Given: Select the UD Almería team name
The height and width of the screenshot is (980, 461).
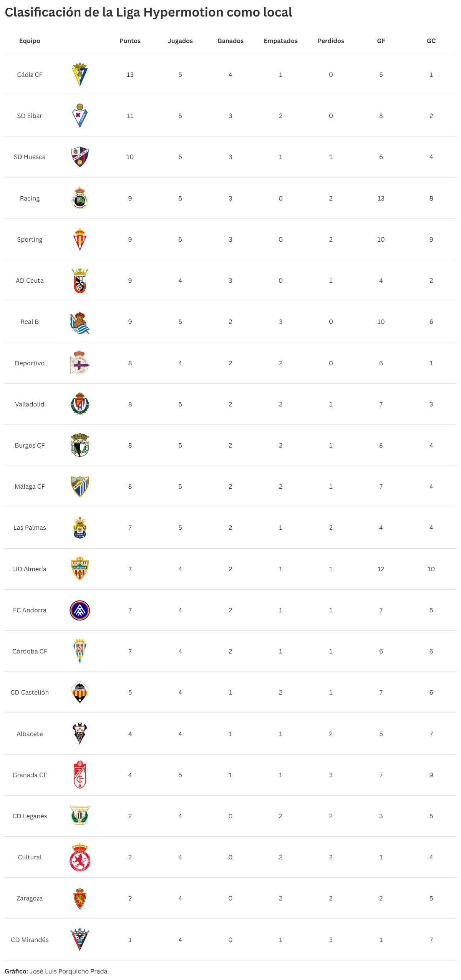Looking at the screenshot, I should tap(30, 569).
